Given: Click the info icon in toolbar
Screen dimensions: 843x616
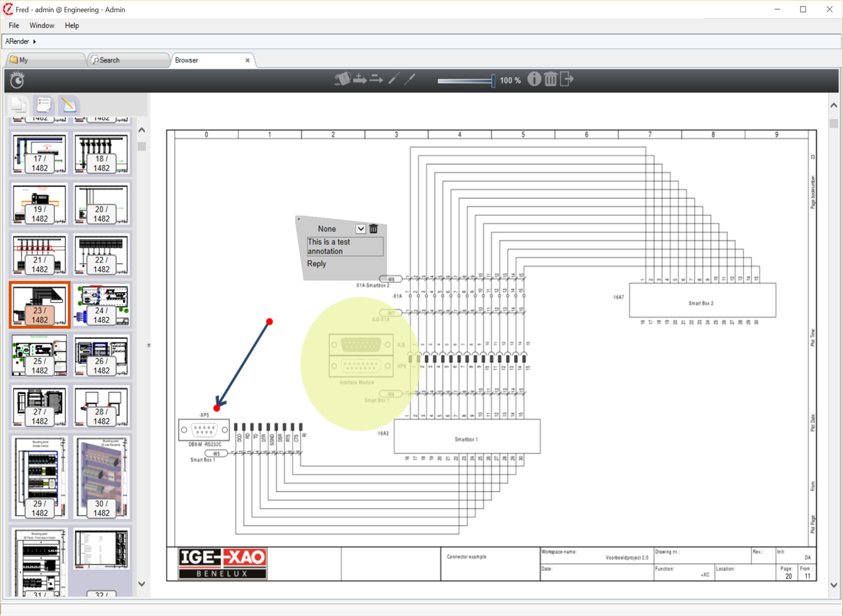Looking at the screenshot, I should tap(534, 79).
